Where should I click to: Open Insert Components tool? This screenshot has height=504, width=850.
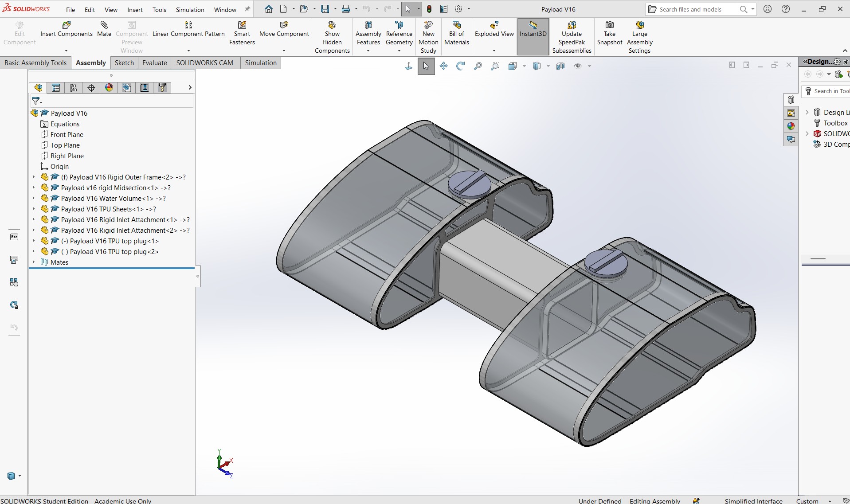(67, 25)
